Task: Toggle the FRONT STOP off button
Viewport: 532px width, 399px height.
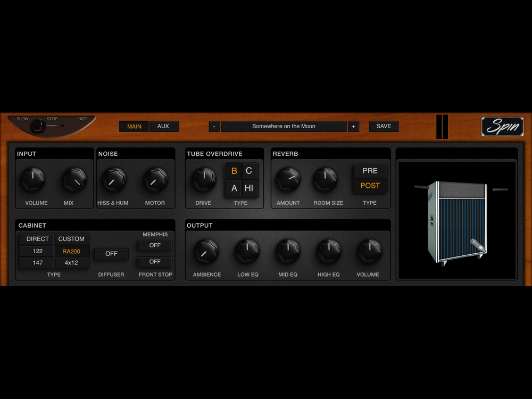Action: pyautogui.click(x=155, y=262)
